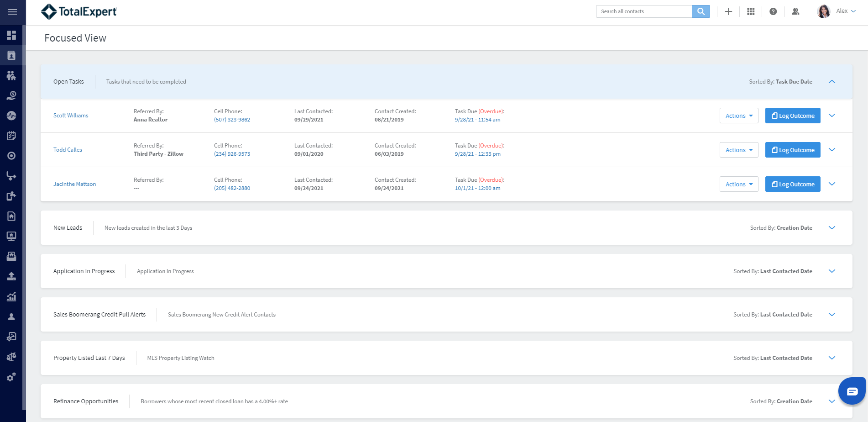This screenshot has width=868, height=422.
Task: Click the help question mark icon
Action: [773, 11]
